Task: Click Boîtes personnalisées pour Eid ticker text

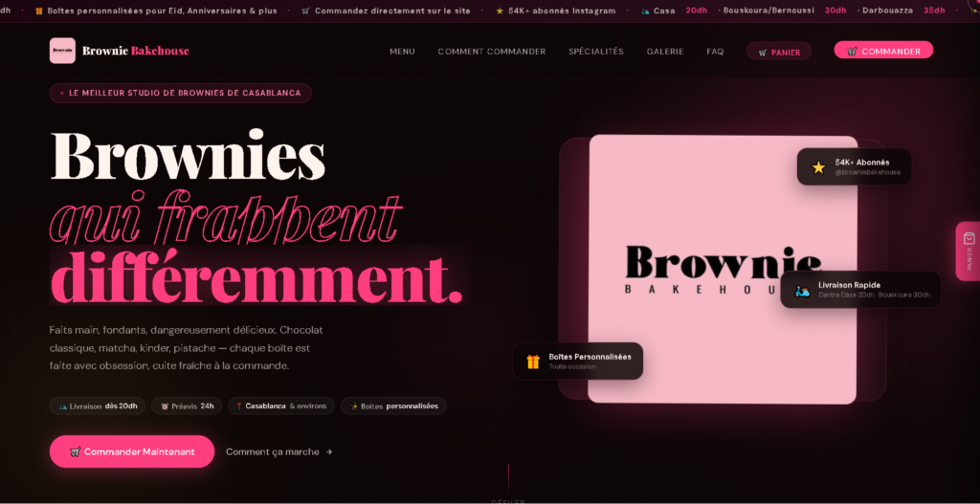Action: (163, 11)
